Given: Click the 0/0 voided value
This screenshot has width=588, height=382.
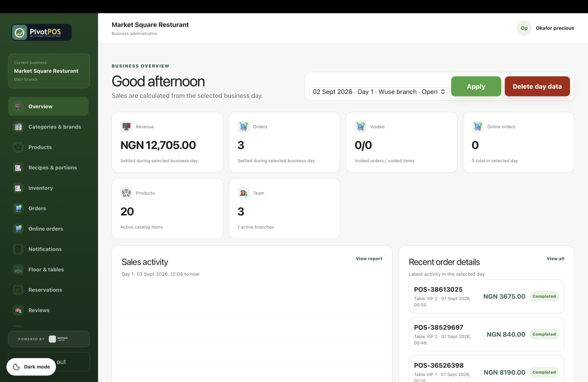Looking at the screenshot, I should pos(363,145).
